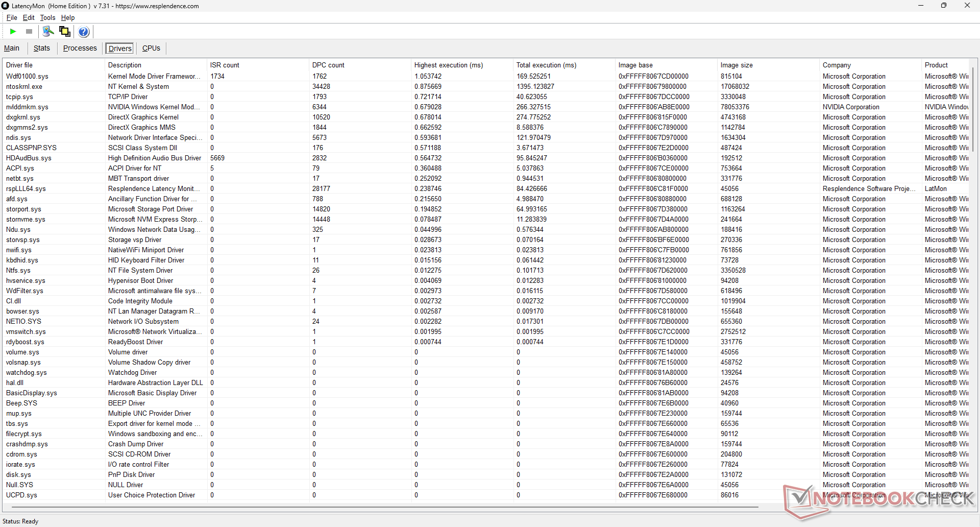980x527 pixels.
Task: Select the ndis.sys driver row
Action: [486, 137]
